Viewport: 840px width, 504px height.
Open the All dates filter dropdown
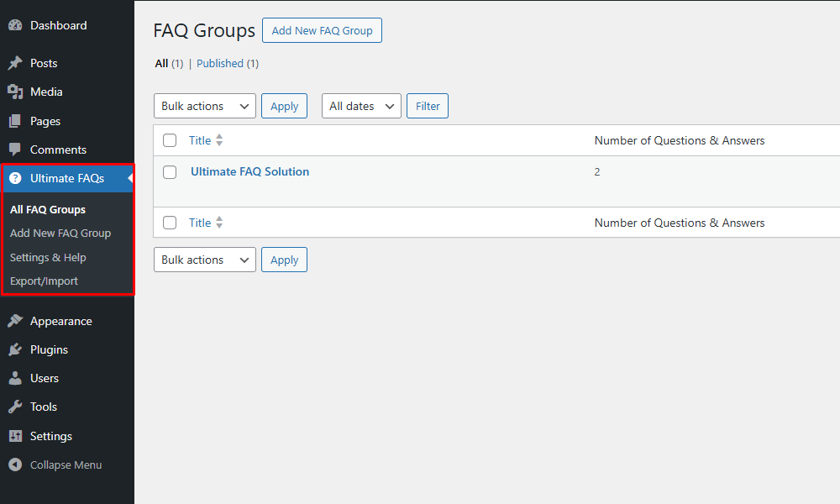361,106
